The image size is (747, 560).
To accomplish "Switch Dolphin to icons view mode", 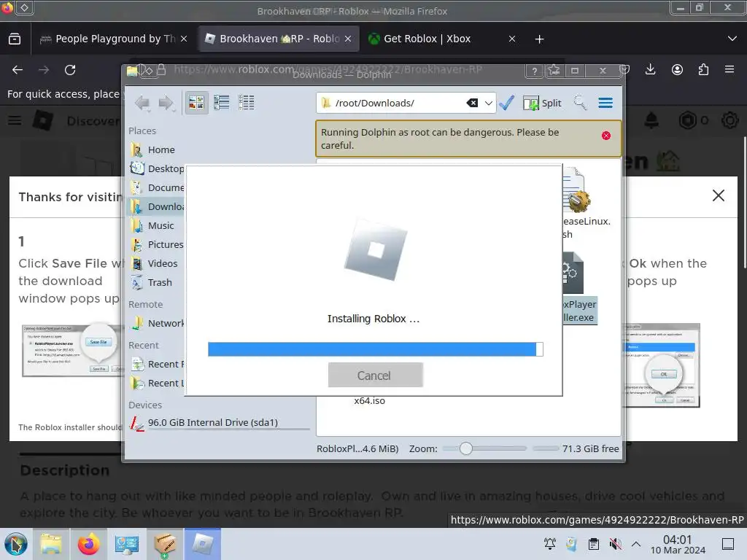I will 196,102.
